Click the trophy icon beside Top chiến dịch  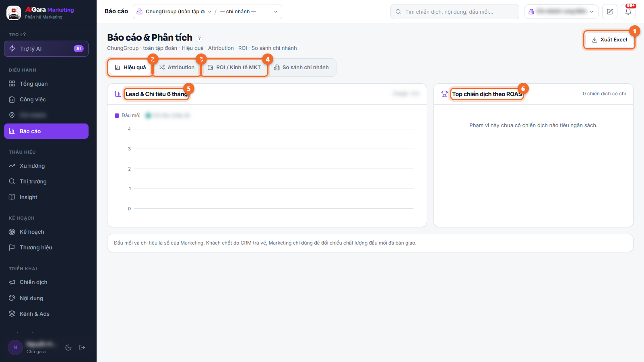point(444,94)
